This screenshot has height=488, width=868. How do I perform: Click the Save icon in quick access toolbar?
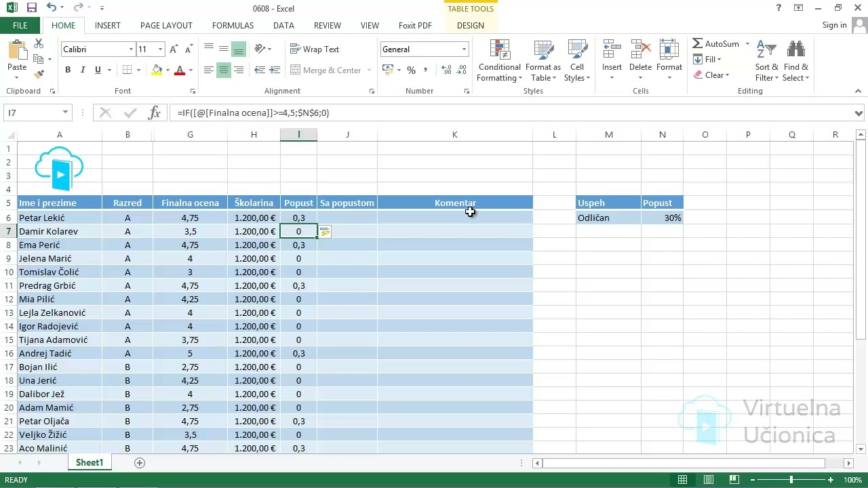pos(32,8)
